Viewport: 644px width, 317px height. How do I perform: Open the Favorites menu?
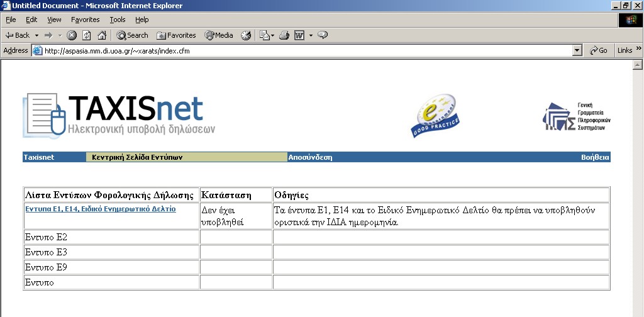pos(86,19)
